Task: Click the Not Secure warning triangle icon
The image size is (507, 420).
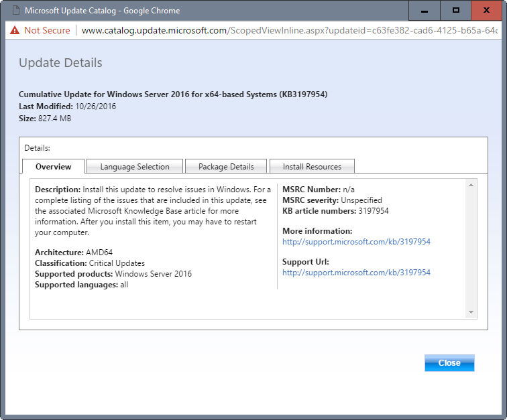Action: pyautogui.click(x=15, y=30)
